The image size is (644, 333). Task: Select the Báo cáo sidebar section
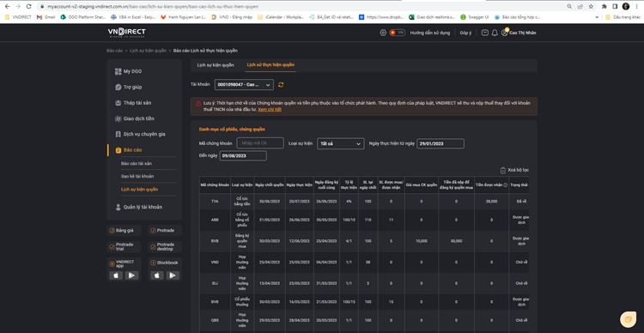click(129, 150)
